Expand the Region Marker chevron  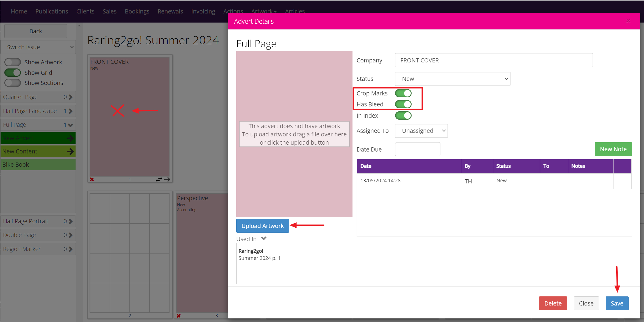click(x=71, y=249)
